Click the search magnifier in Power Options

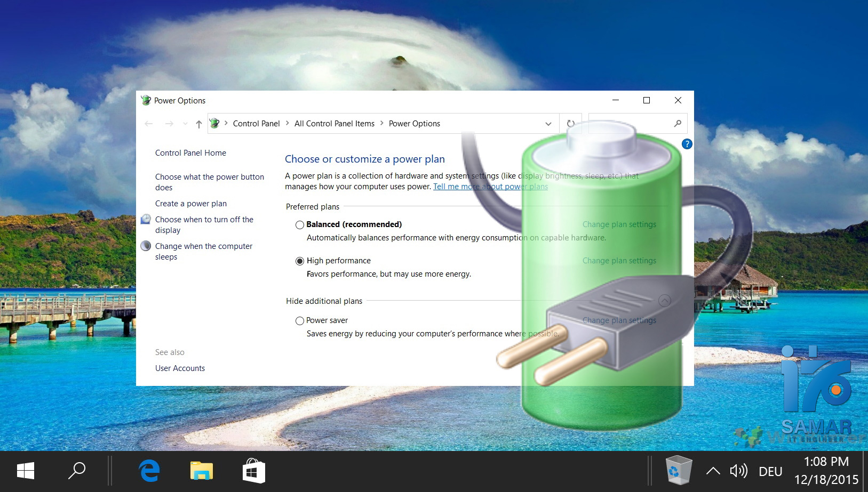pos(678,124)
